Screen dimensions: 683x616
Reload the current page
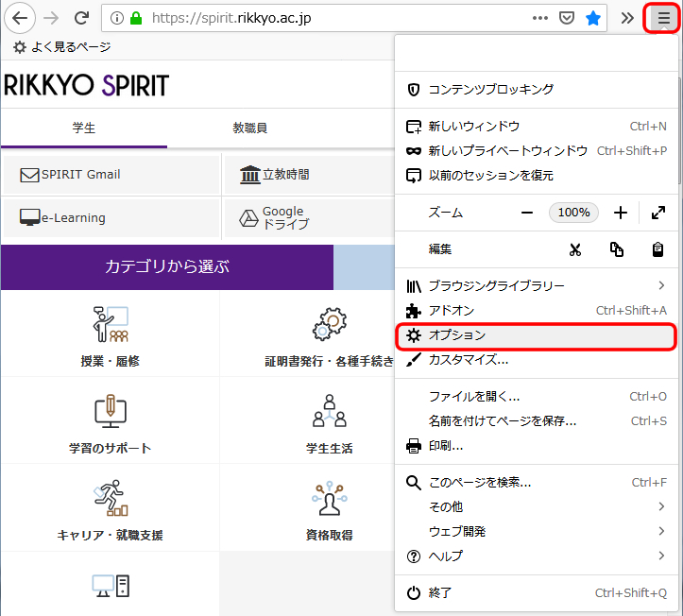(x=81, y=18)
